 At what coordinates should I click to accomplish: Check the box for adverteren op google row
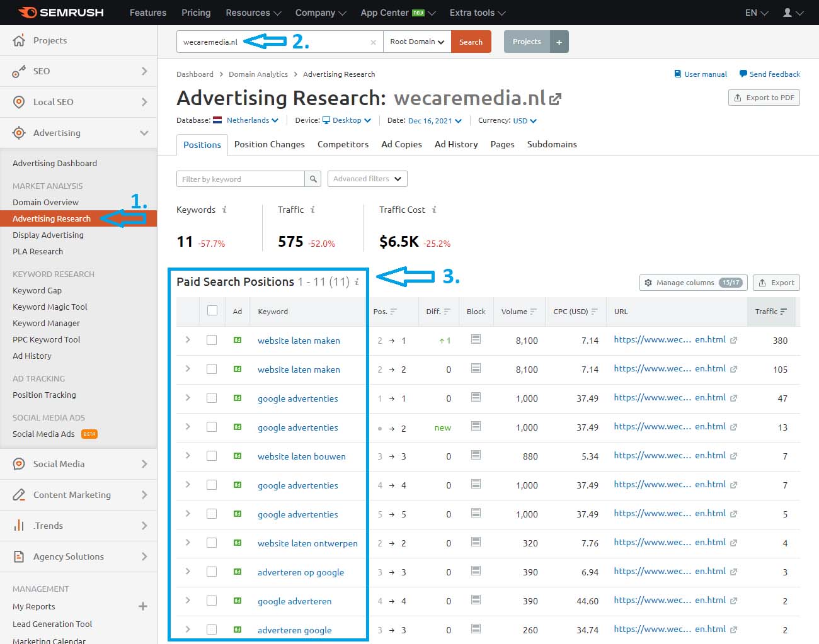pyautogui.click(x=212, y=572)
